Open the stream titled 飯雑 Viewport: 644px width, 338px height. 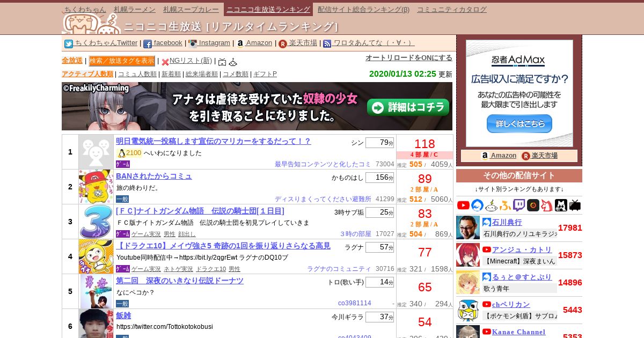point(123,315)
